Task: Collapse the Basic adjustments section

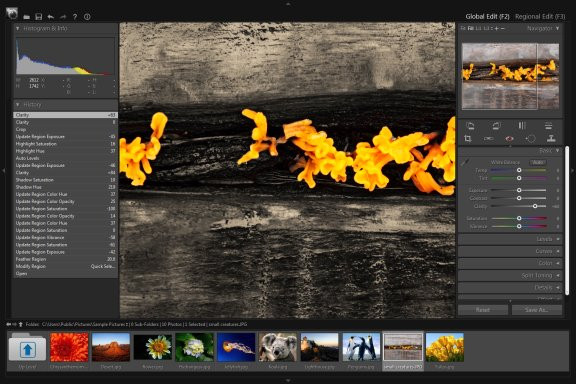Action: point(558,151)
